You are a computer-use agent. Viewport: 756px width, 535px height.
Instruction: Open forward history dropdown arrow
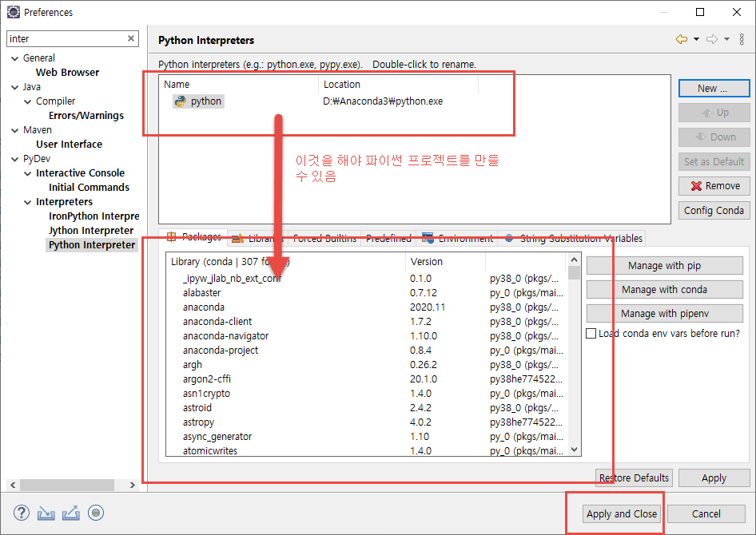coord(726,39)
